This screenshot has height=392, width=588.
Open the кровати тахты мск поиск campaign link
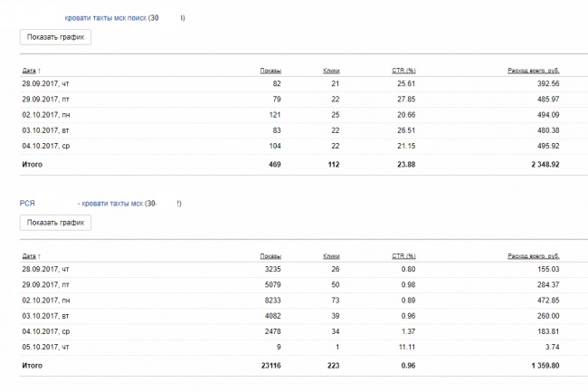(x=105, y=18)
